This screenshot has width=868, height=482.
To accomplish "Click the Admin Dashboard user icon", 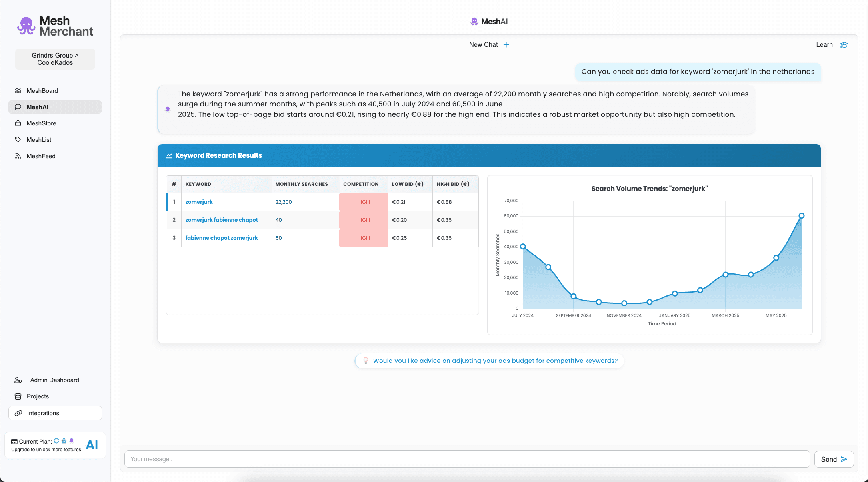I will coord(18,380).
